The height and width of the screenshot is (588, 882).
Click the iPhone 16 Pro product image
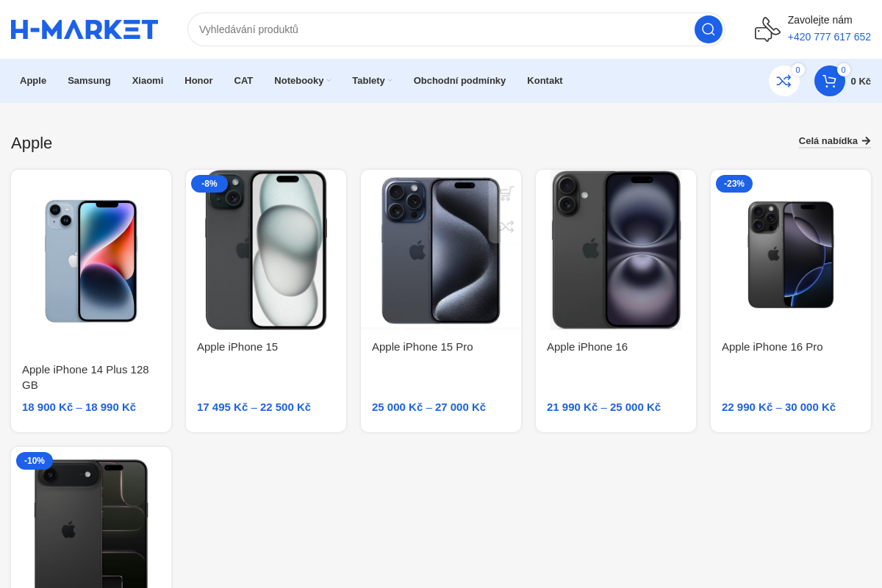click(791, 254)
